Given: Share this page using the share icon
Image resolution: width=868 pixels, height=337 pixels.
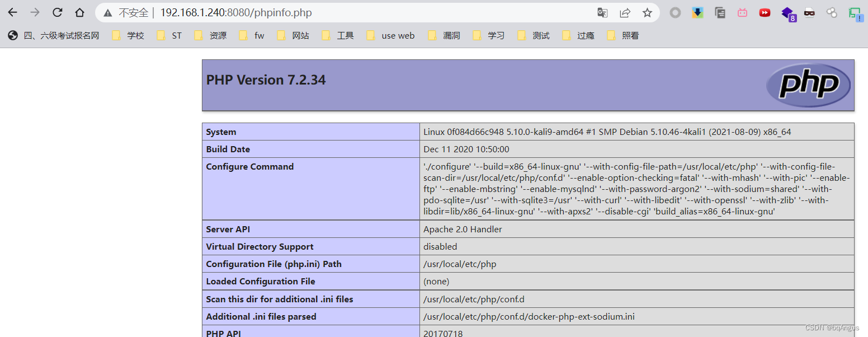Looking at the screenshot, I should coord(625,12).
